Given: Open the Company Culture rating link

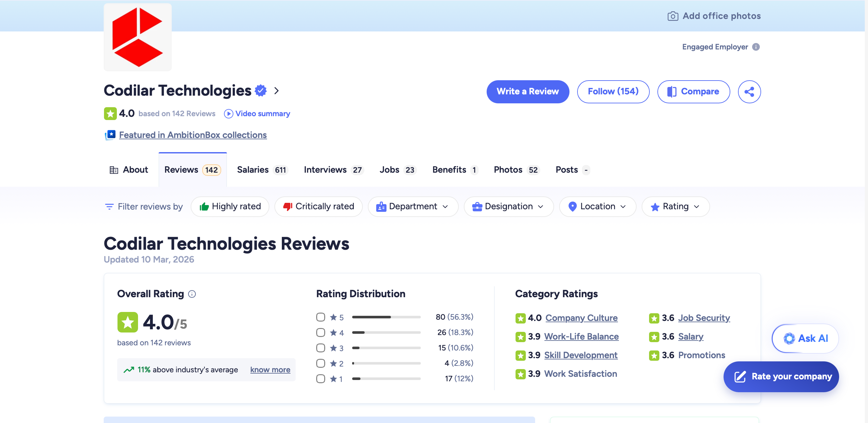Looking at the screenshot, I should click(x=581, y=318).
